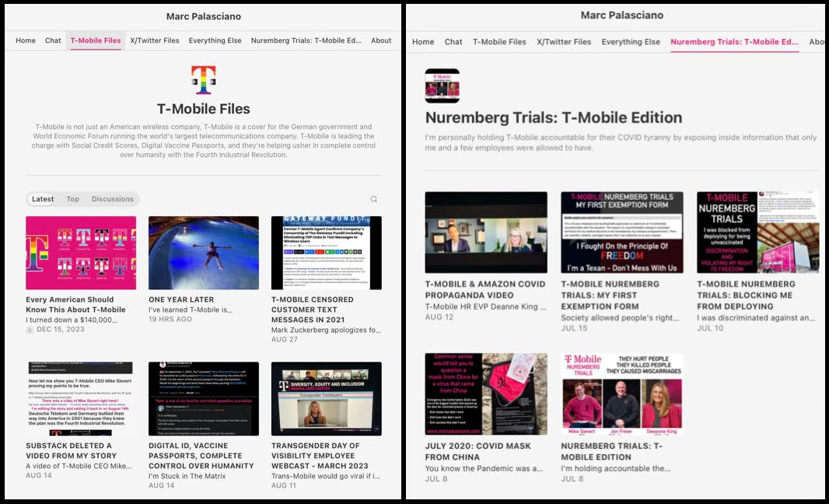This screenshot has height=504, width=829.
Task: Click 'A video of T-Mobile CEO Mike...' excerpt
Action: pyautogui.click(x=79, y=466)
